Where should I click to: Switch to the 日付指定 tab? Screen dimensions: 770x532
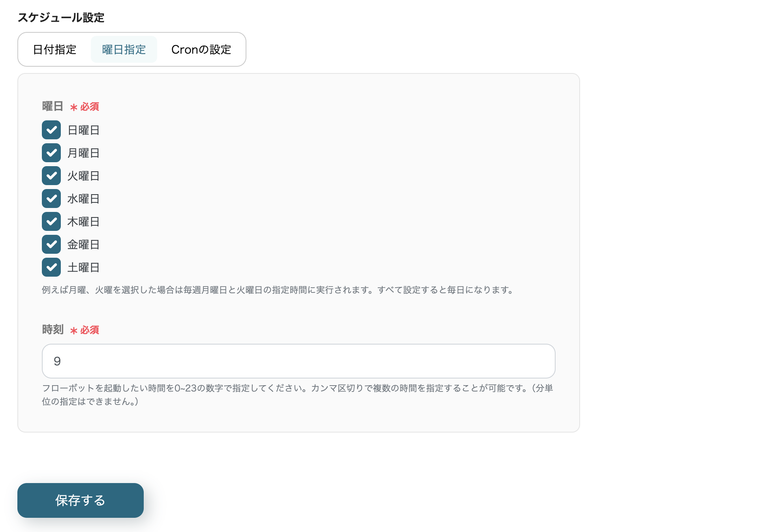point(54,49)
